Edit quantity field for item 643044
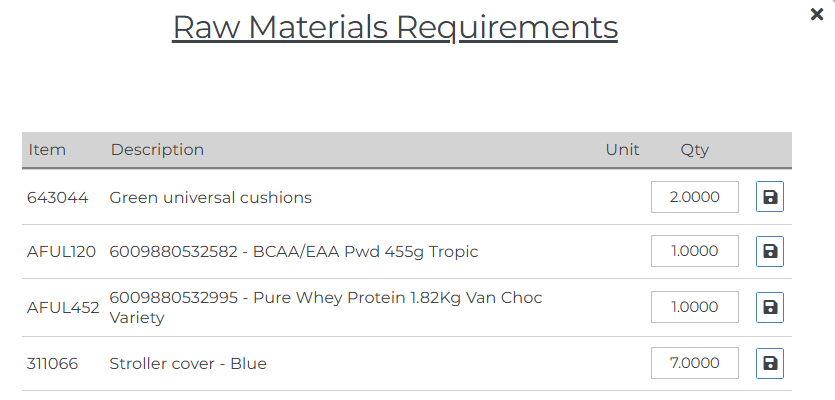835x400 pixels. tap(694, 198)
